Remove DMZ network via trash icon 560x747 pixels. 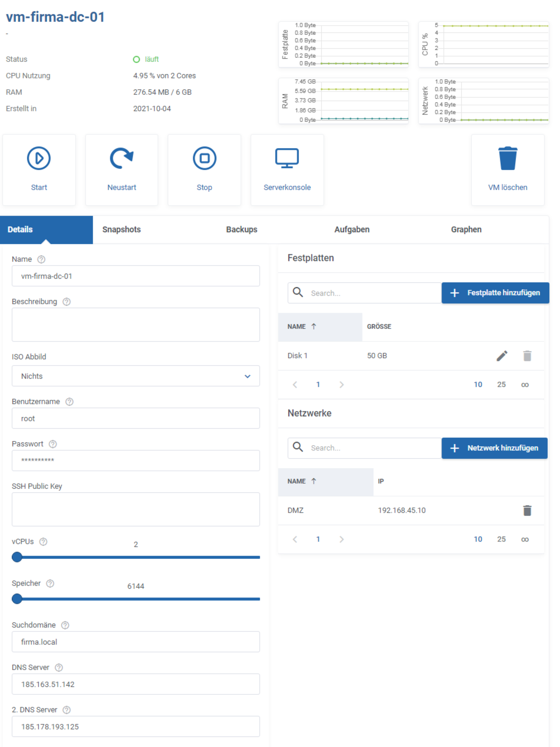[x=527, y=510]
